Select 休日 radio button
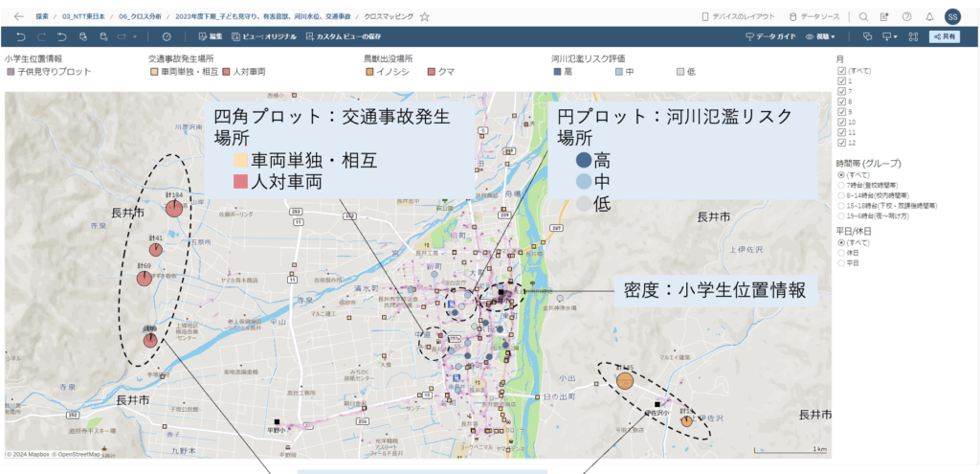 tap(841, 253)
